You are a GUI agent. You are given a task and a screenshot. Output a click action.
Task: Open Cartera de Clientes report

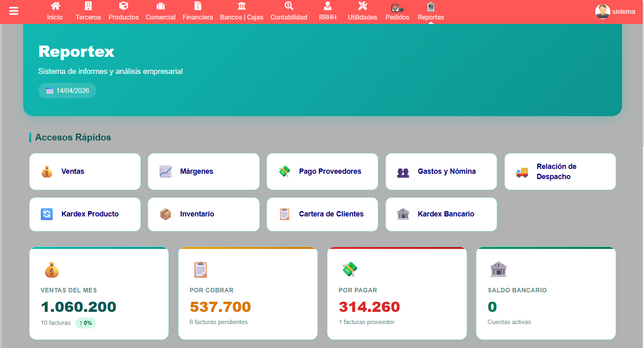(322, 214)
